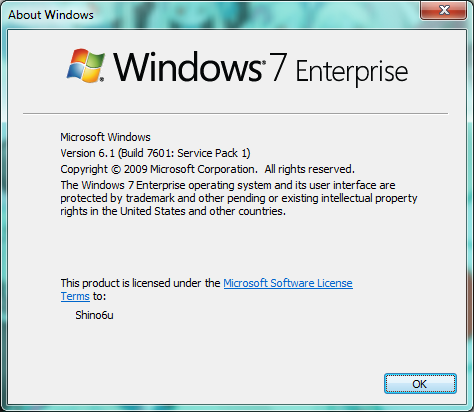Click the copyright © symbol

(116, 169)
